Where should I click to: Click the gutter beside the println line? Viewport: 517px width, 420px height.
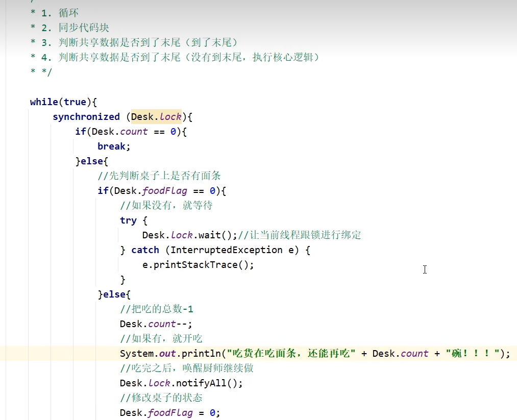tap(13, 353)
